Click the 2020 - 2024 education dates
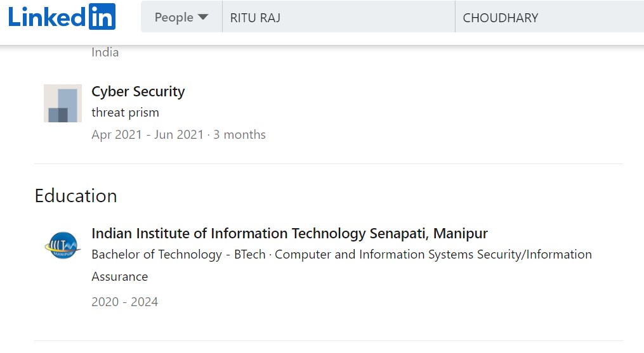Screen dimensions: 644x353 [124, 302]
